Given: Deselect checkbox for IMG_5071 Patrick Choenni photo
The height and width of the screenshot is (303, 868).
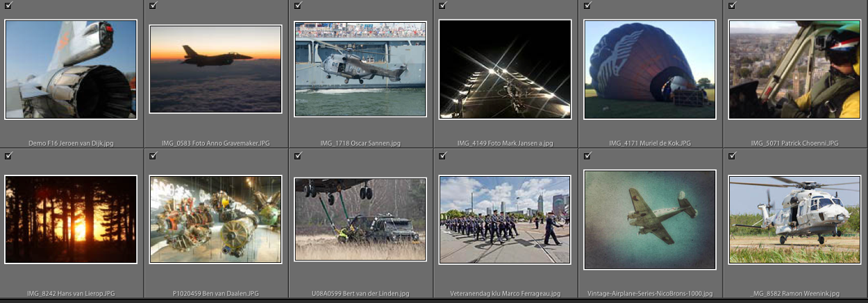Looking at the screenshot, I should [732, 6].
